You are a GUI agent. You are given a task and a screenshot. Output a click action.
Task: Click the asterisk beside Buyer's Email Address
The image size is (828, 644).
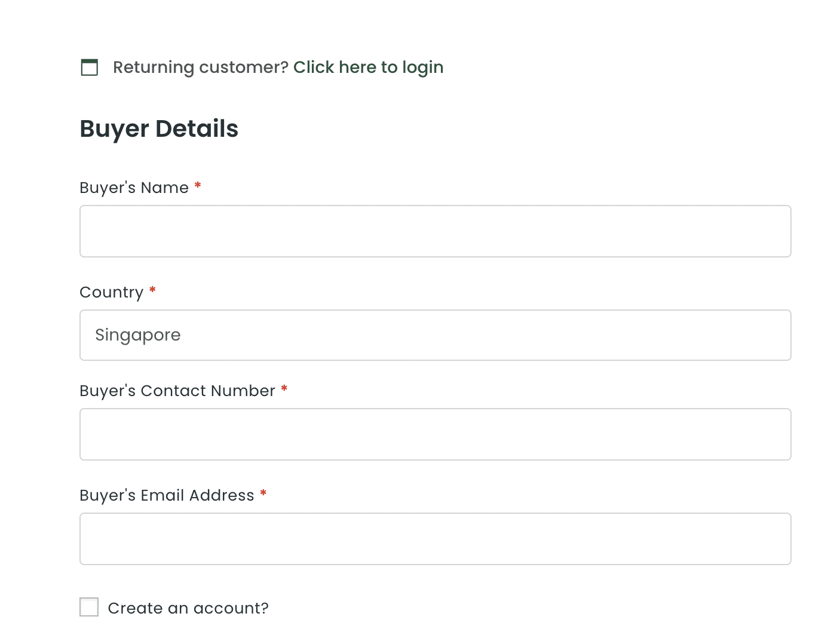(x=263, y=494)
